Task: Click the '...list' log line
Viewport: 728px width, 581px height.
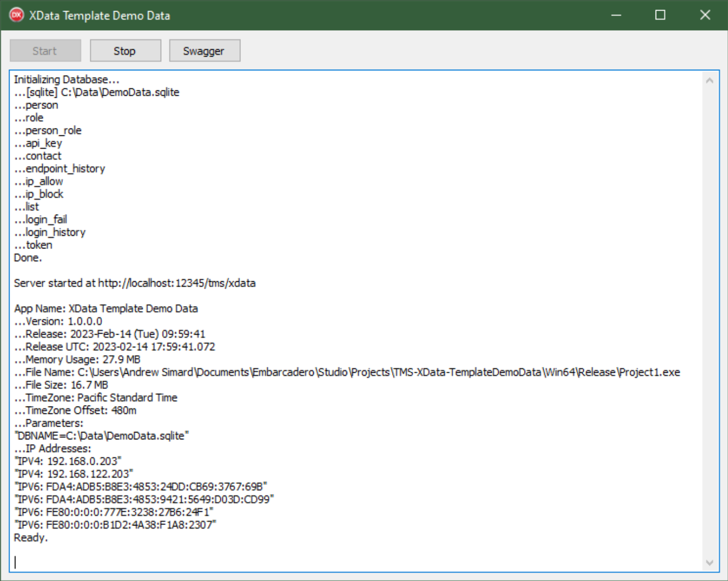Action: pos(26,206)
